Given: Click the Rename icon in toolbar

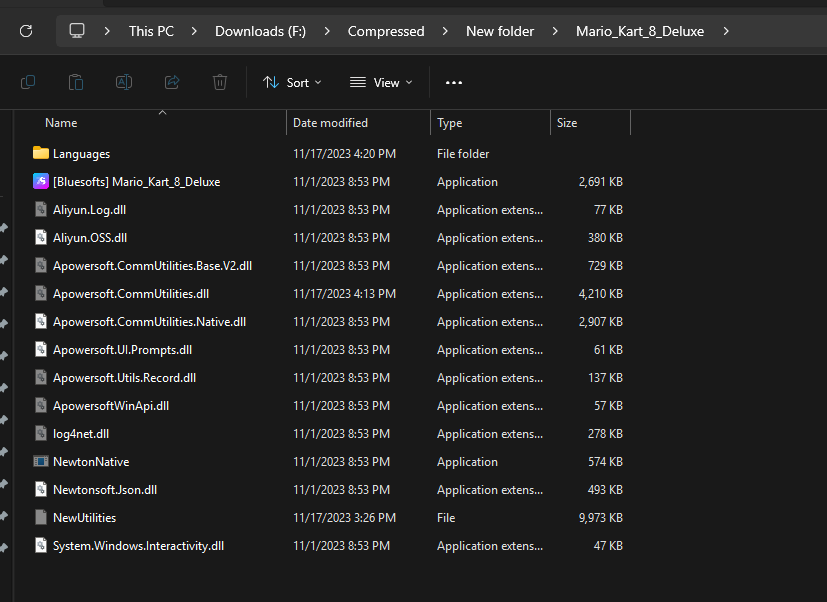Looking at the screenshot, I should (x=124, y=82).
